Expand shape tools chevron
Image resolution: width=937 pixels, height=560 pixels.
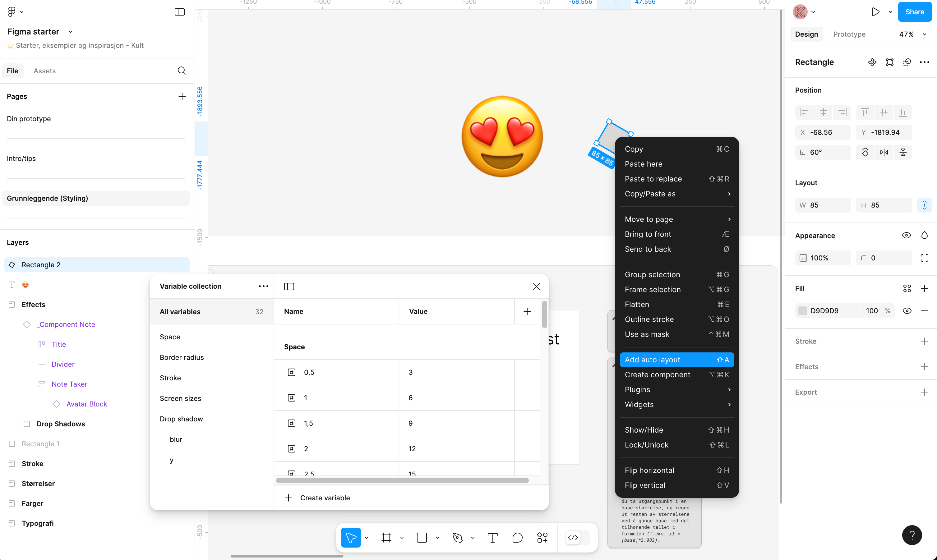click(x=437, y=538)
